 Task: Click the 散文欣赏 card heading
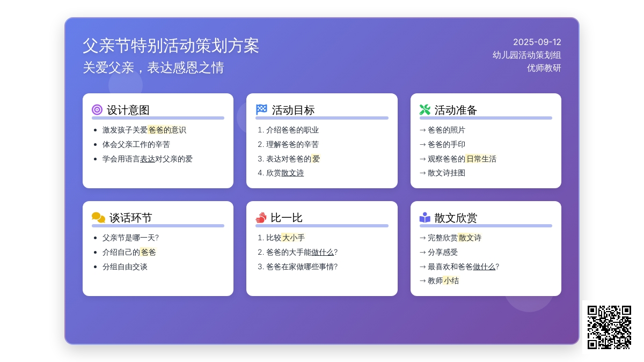456,218
